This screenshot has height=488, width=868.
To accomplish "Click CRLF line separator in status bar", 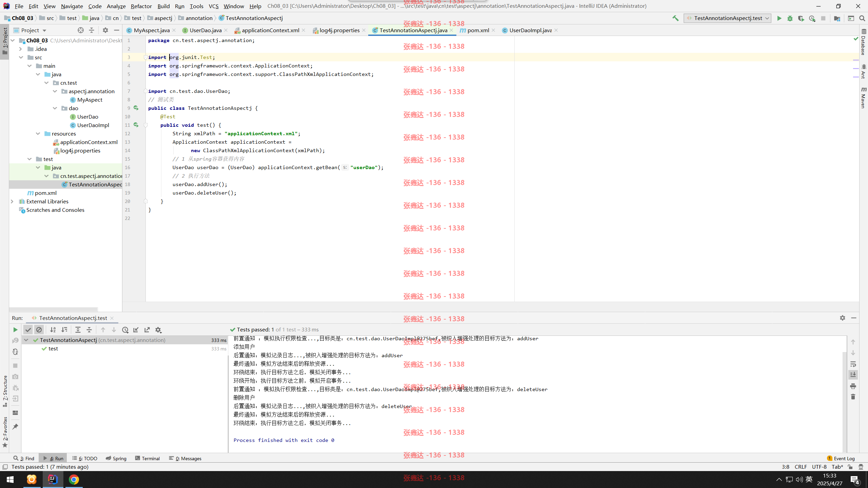I will tap(801, 467).
